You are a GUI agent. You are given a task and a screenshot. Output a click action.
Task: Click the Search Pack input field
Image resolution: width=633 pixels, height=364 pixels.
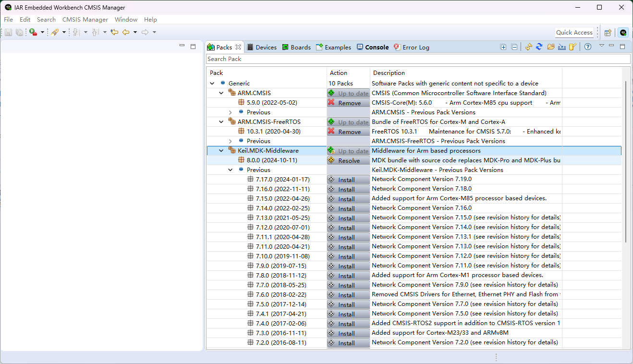[418, 59]
